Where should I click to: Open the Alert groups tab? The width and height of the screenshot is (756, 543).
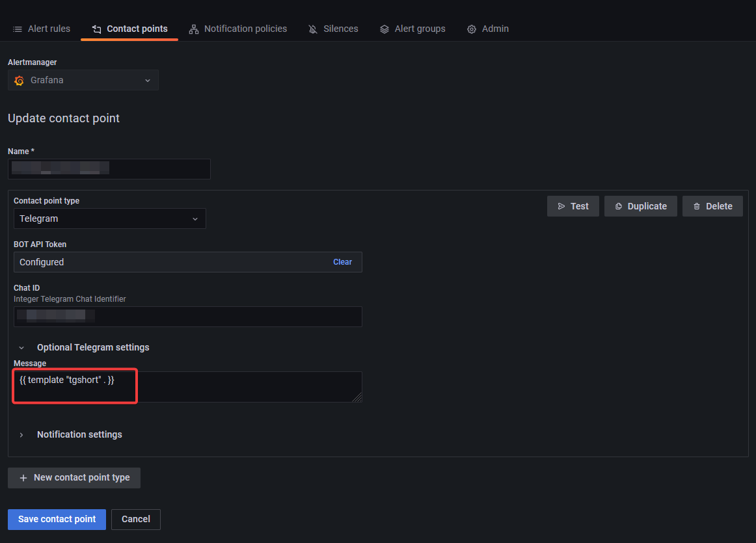click(x=412, y=29)
